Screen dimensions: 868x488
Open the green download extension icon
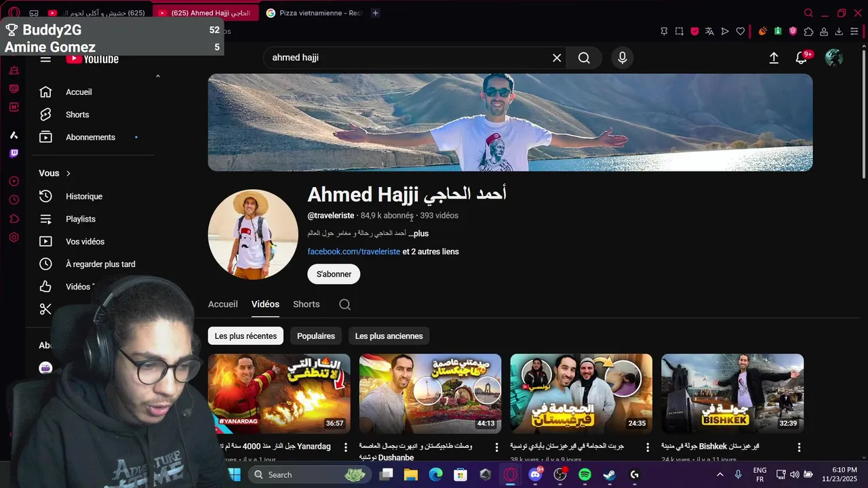point(778,31)
